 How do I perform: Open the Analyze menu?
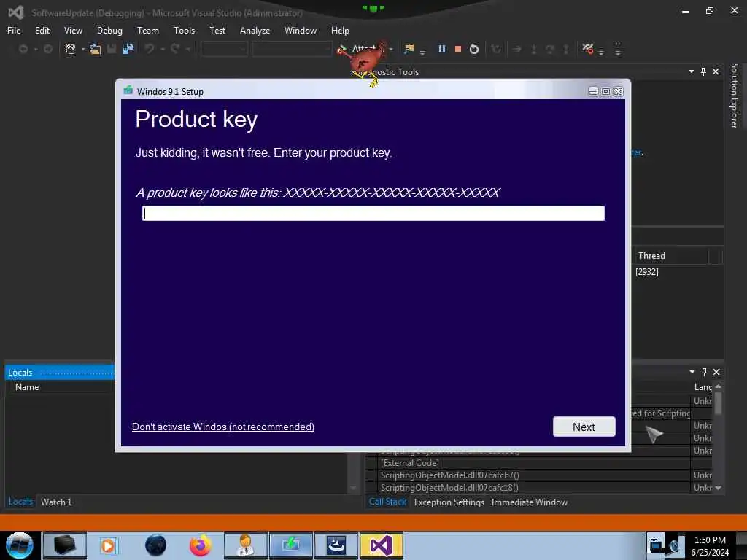[255, 31]
